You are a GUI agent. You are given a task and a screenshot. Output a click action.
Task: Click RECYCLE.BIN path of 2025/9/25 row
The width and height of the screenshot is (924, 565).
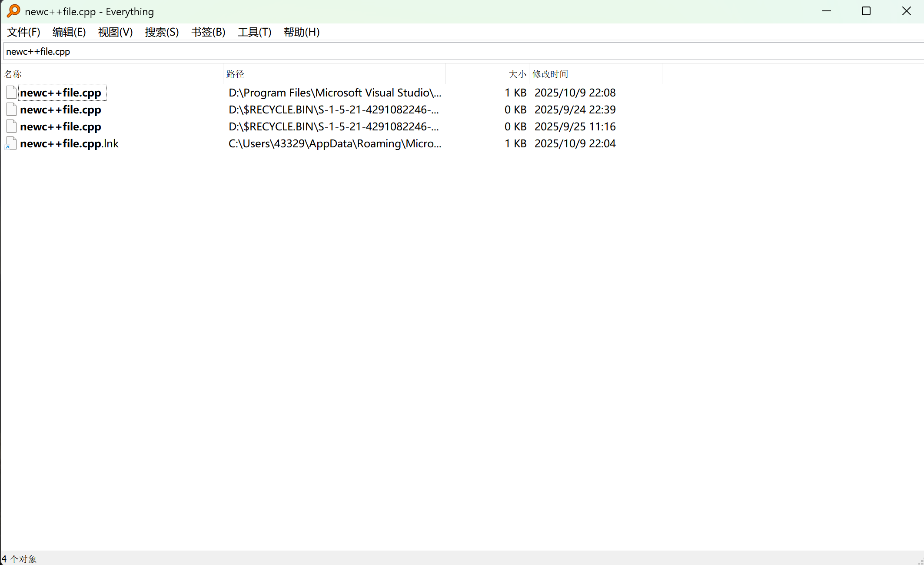(x=334, y=126)
